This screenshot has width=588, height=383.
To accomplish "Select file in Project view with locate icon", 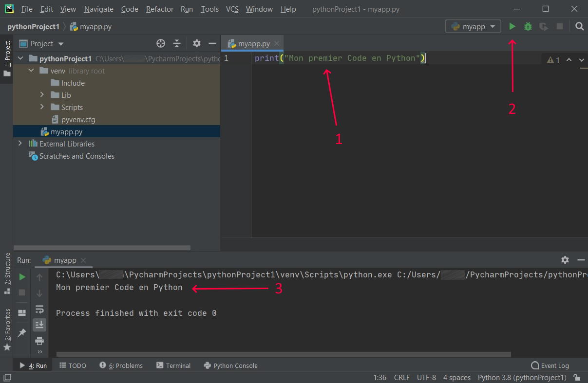I will (161, 43).
